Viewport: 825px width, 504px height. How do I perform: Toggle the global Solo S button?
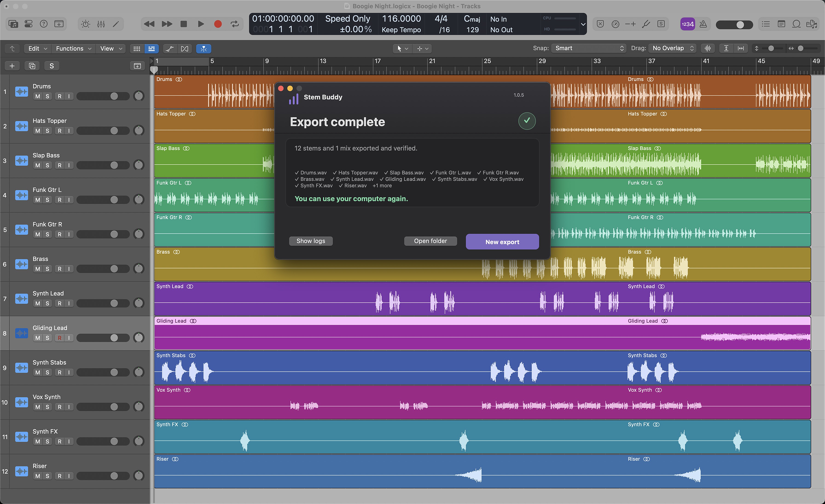coord(52,66)
